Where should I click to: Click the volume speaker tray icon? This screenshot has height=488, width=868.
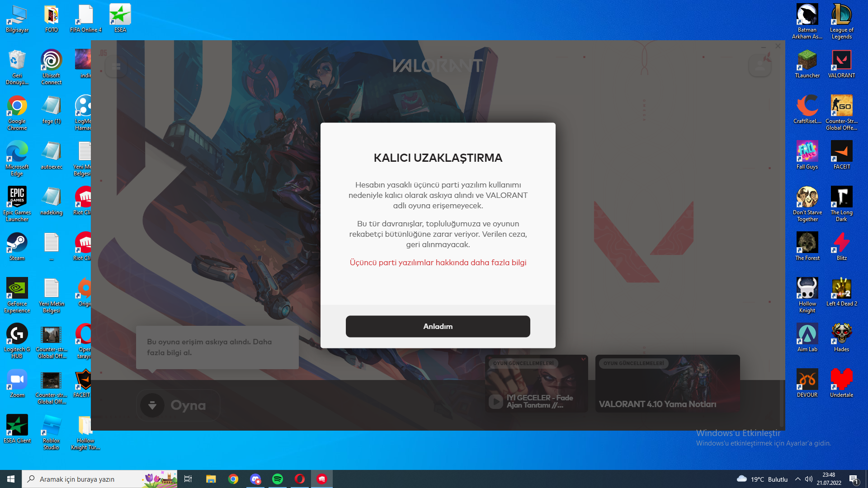[809, 479]
